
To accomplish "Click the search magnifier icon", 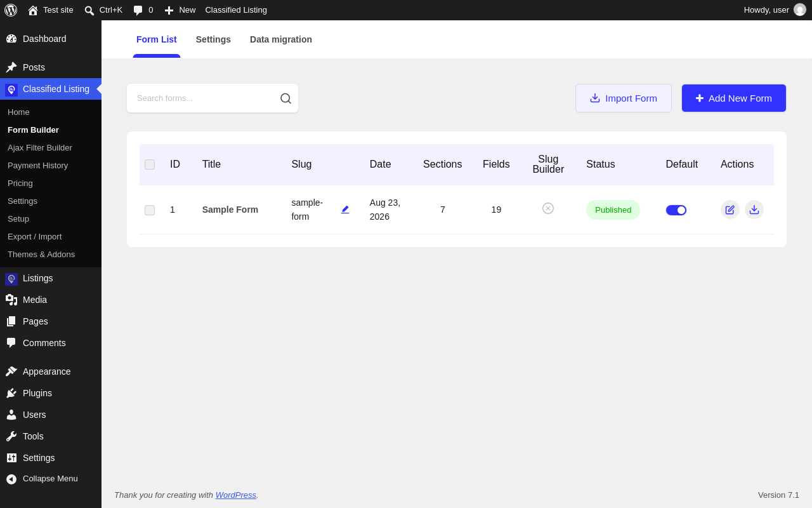I will point(286,98).
